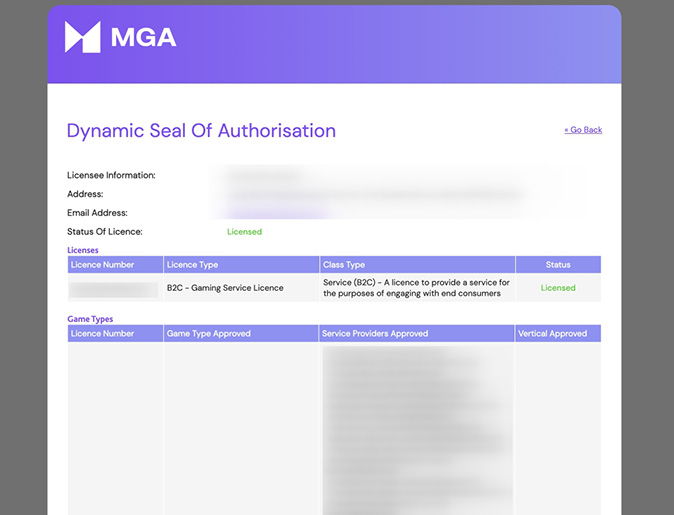Image resolution: width=674 pixels, height=515 pixels.
Task: Click the MGA logo icon in header
Action: point(82,38)
